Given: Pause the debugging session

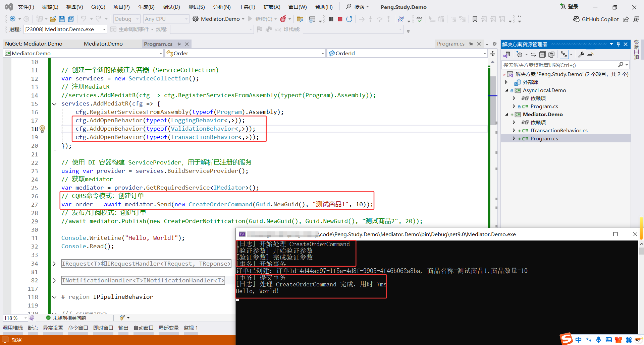Looking at the screenshot, I should 331,19.
